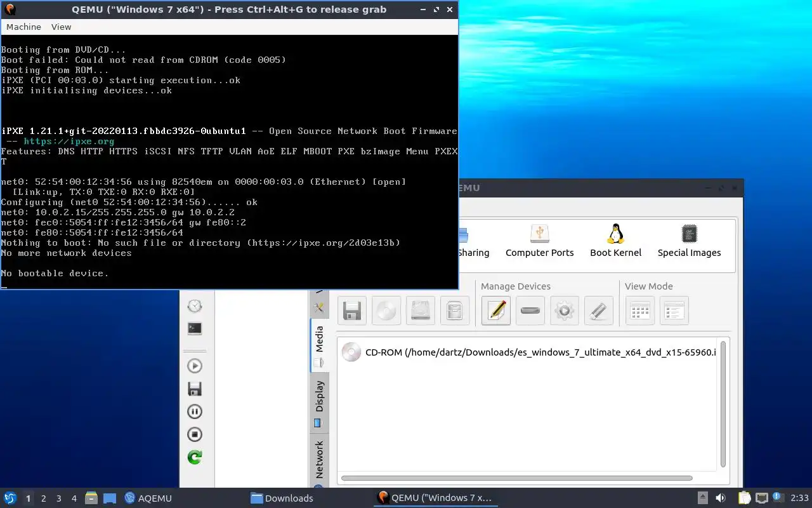Switch to workspace 3
Viewport: 812px width, 508px height.
(58, 498)
